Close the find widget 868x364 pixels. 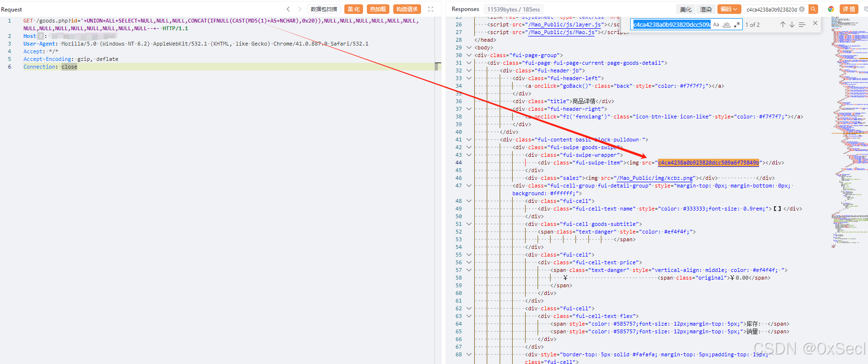coord(815,23)
